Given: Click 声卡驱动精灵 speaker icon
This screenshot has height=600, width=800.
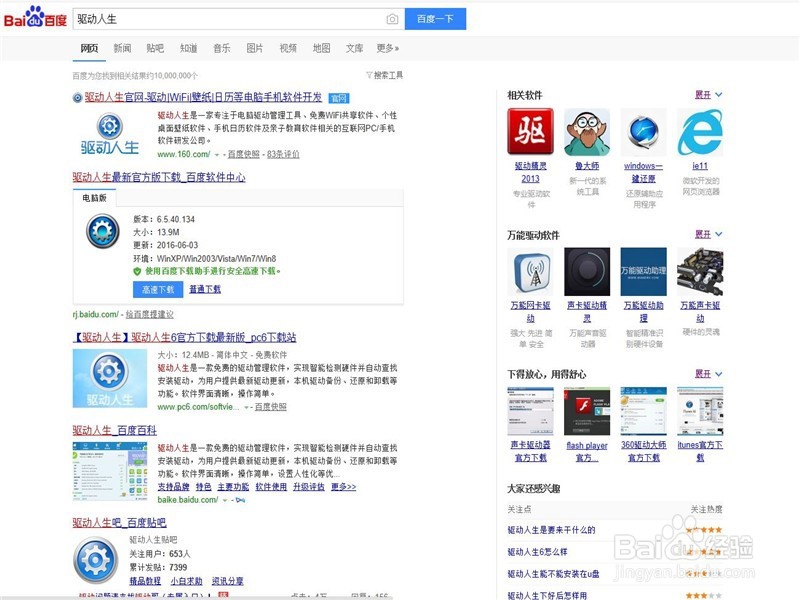Looking at the screenshot, I should pos(587,271).
